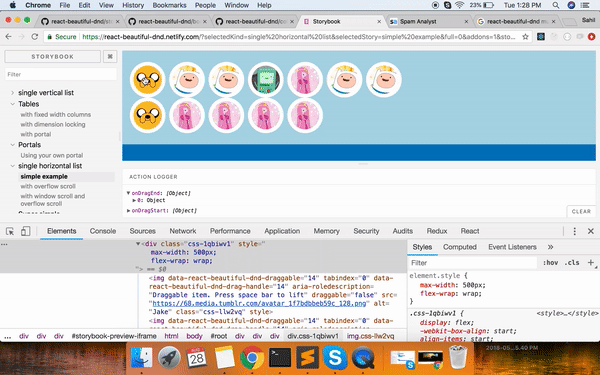Collapse the div.css-1qbiwv1 element node

click(x=138, y=244)
